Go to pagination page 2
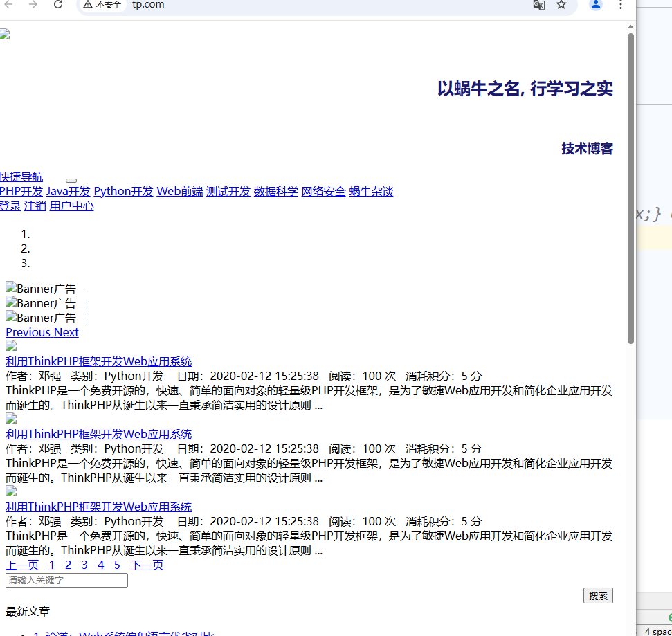Viewport: 672px width, 636px height. pyautogui.click(x=68, y=565)
